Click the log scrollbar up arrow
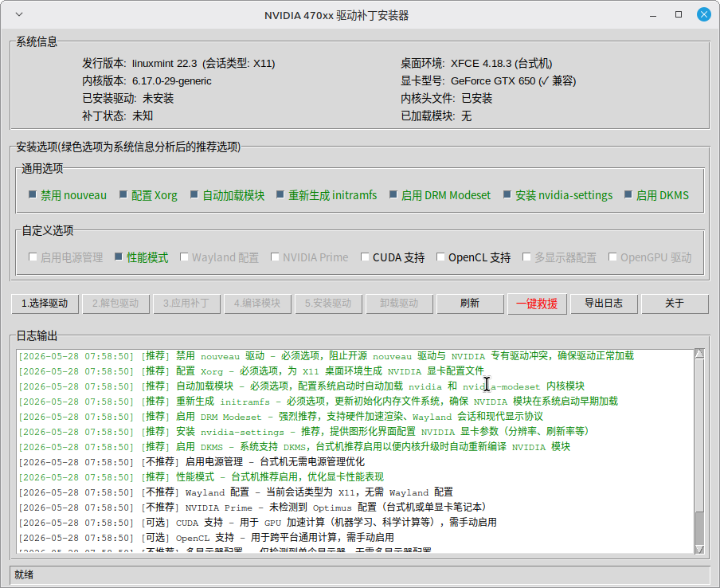 point(699,353)
